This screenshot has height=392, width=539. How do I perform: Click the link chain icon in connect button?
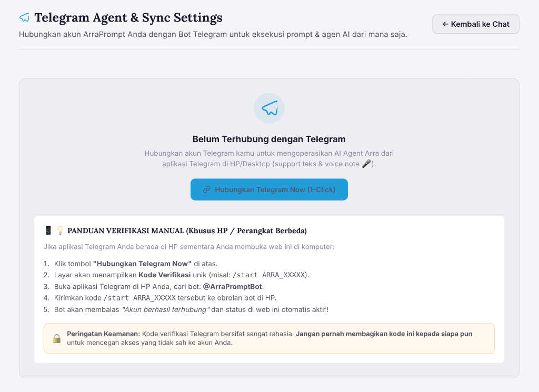(206, 189)
